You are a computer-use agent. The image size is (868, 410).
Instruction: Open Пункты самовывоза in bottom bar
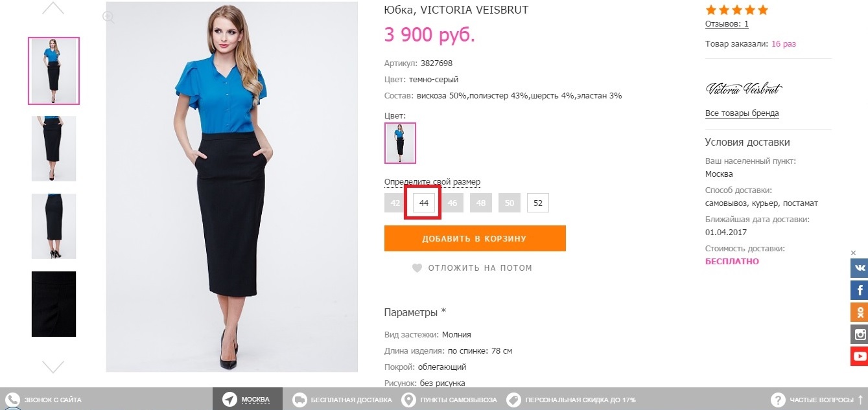[x=449, y=400]
